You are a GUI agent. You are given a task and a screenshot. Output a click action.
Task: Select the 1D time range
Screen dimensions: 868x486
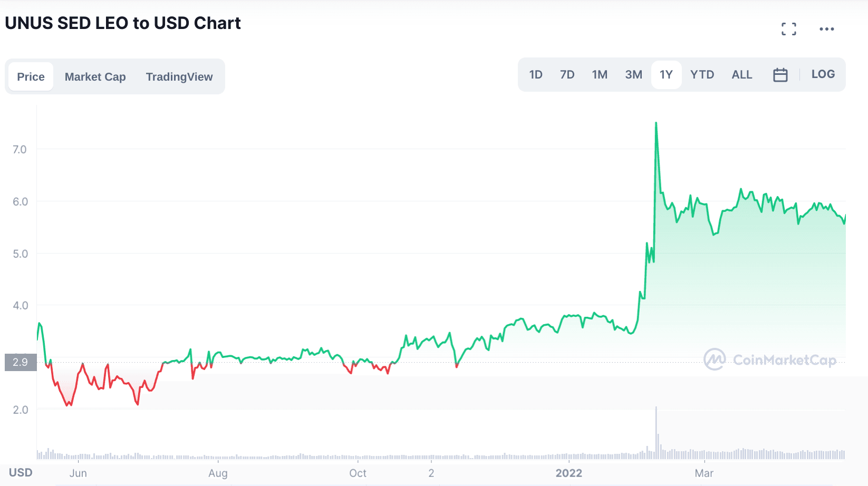click(536, 75)
